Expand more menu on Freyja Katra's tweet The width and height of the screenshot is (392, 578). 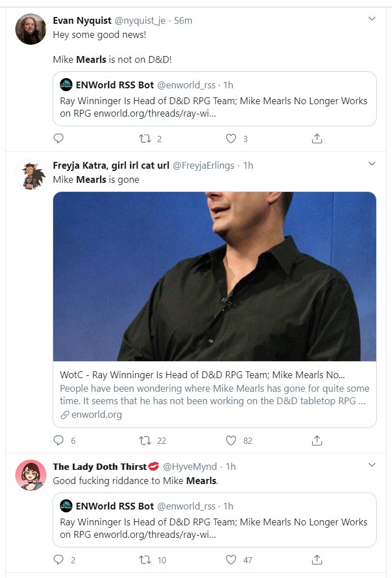[x=372, y=163]
